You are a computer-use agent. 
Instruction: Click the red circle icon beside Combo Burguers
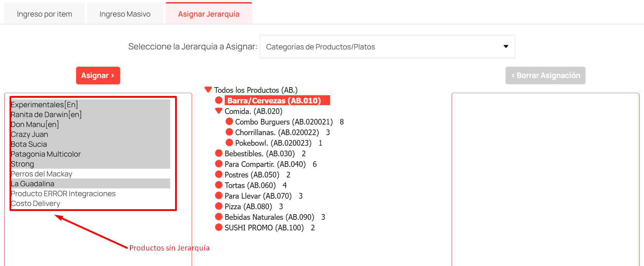coord(229,122)
